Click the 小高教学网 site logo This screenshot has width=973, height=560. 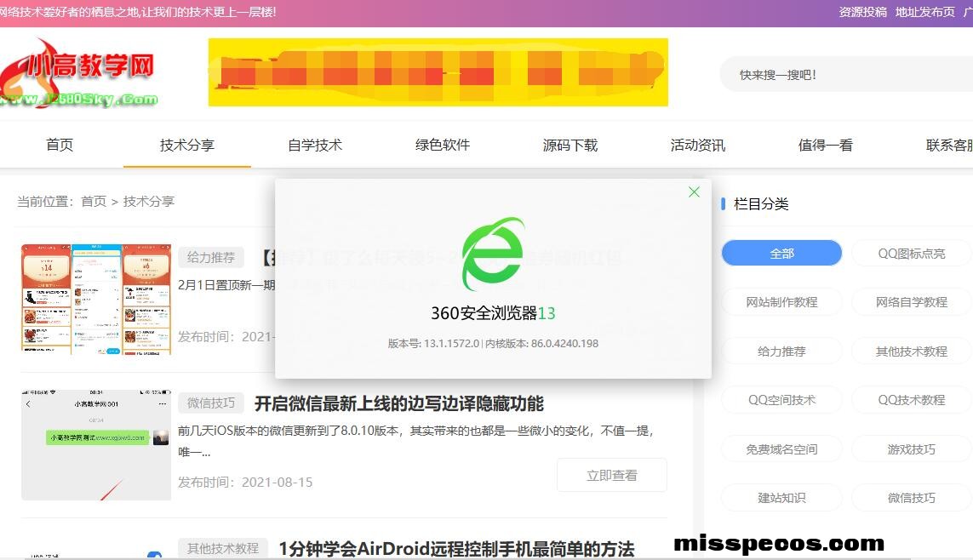coord(81,75)
